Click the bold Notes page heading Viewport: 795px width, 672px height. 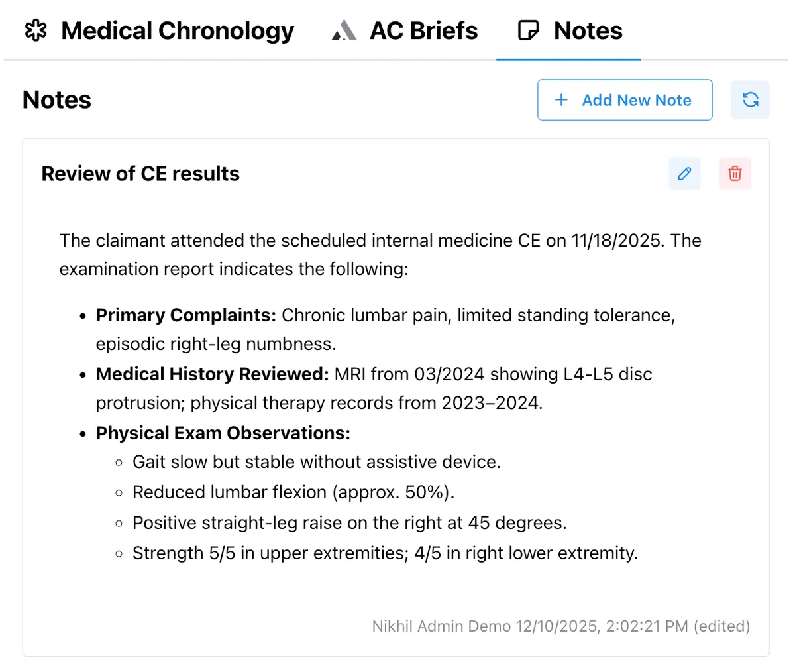pos(56,99)
